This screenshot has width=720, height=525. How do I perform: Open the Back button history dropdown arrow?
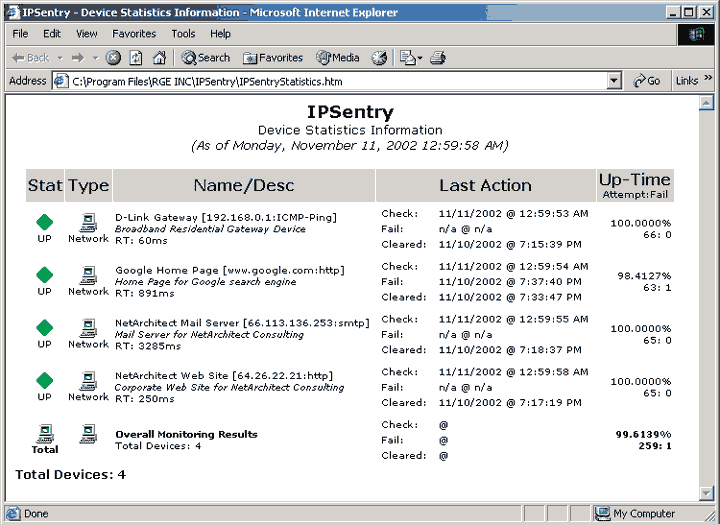[x=59, y=58]
